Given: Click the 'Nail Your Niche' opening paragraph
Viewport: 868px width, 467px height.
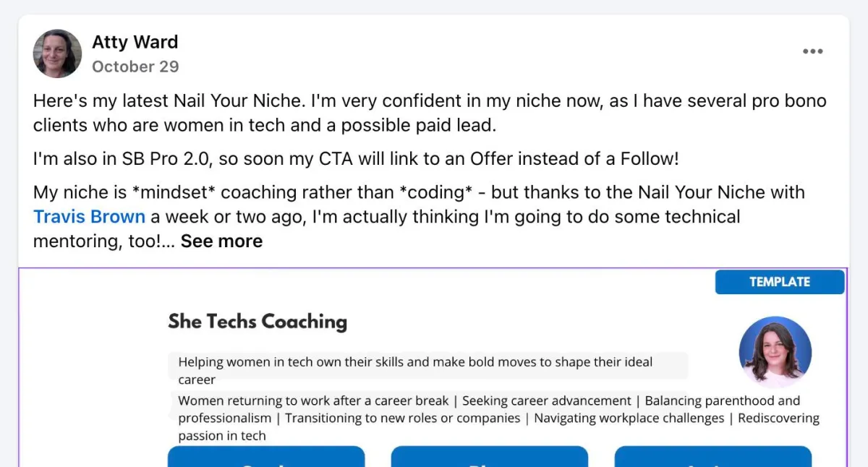Looking at the screenshot, I should (429, 101).
